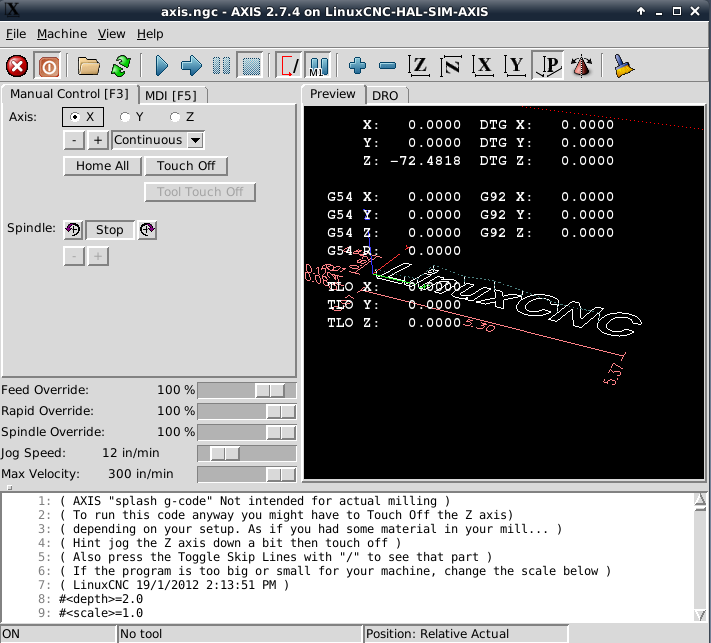This screenshot has height=643, width=711.
Task: Toggle optional pause M1 icon
Action: [318, 66]
